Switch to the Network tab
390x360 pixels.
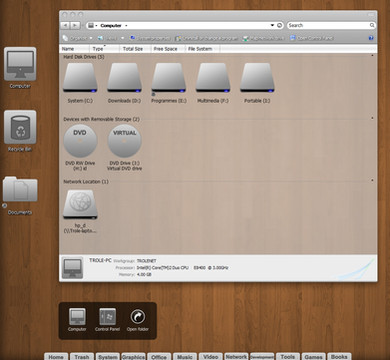[236, 357]
